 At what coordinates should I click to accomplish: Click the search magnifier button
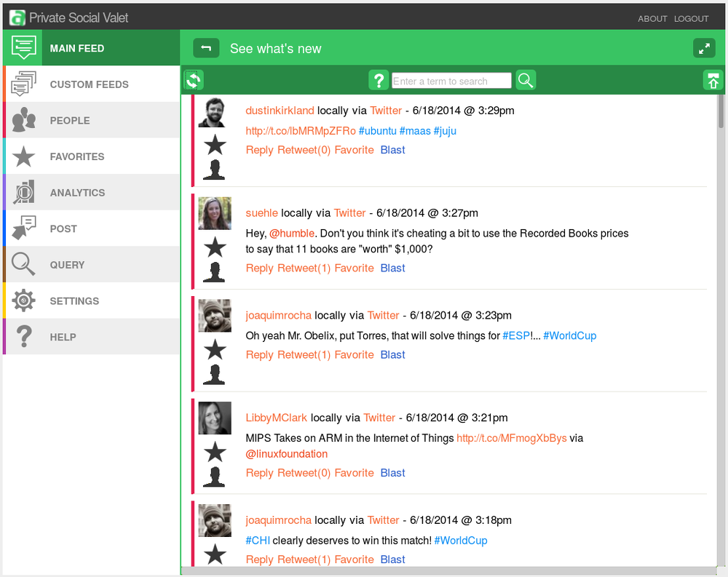point(526,80)
